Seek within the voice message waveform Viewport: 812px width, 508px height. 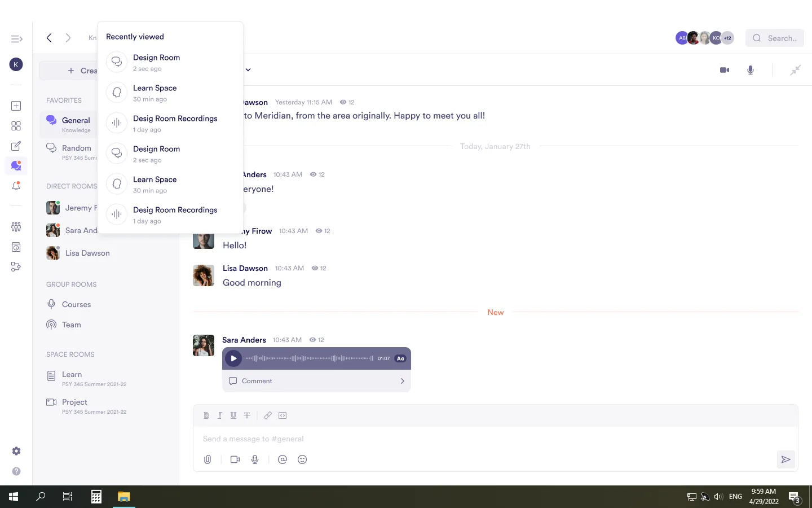[309, 358]
